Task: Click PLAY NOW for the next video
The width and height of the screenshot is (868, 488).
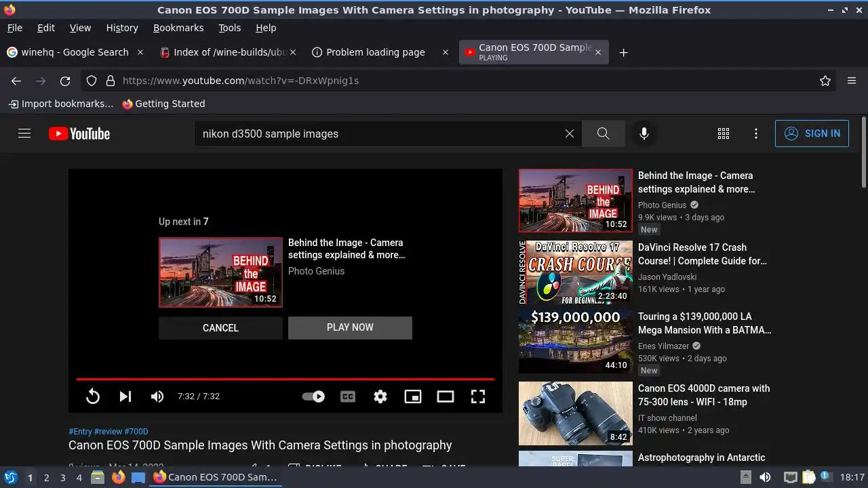Action: (350, 327)
